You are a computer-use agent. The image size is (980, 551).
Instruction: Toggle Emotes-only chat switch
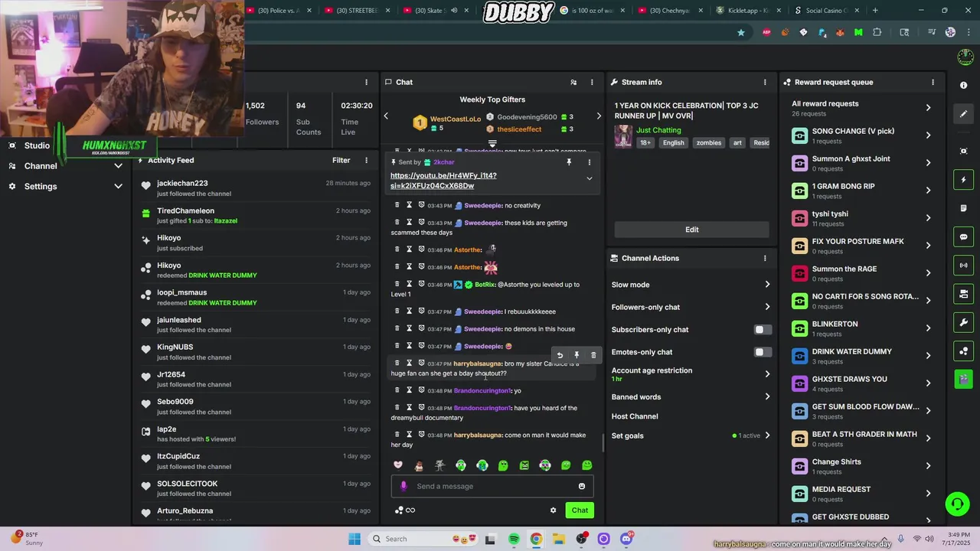[763, 352]
